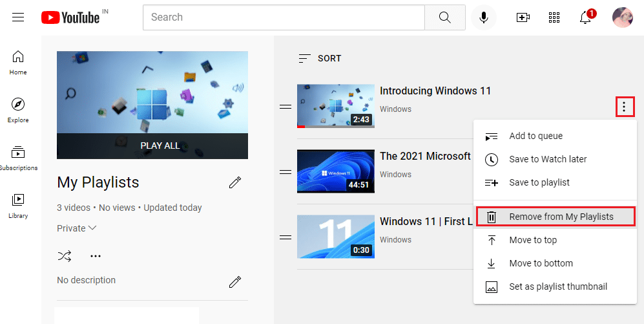Screen dimensions: 644x324
Task: Open Library in sidebar
Action: pyautogui.click(x=18, y=206)
